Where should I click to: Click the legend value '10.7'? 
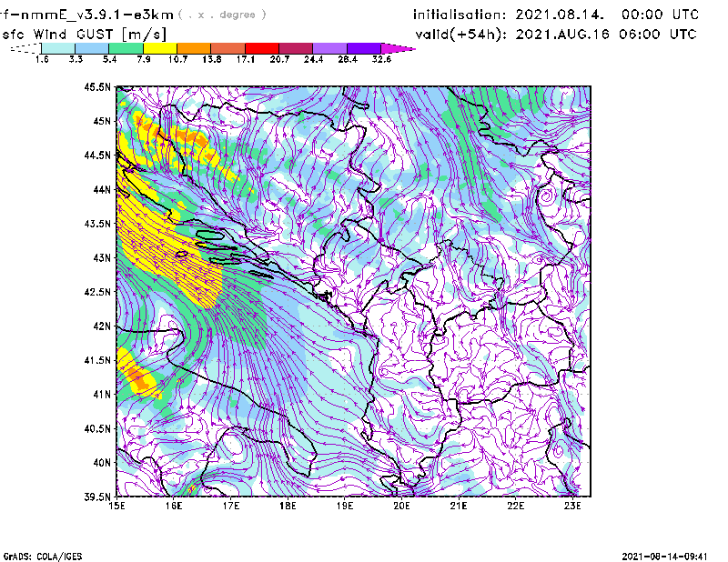[x=177, y=59]
